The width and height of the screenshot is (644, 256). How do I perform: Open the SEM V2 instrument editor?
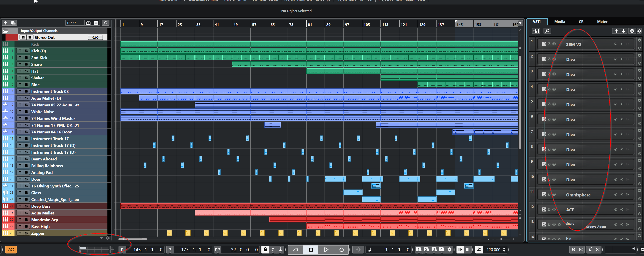[549, 44]
